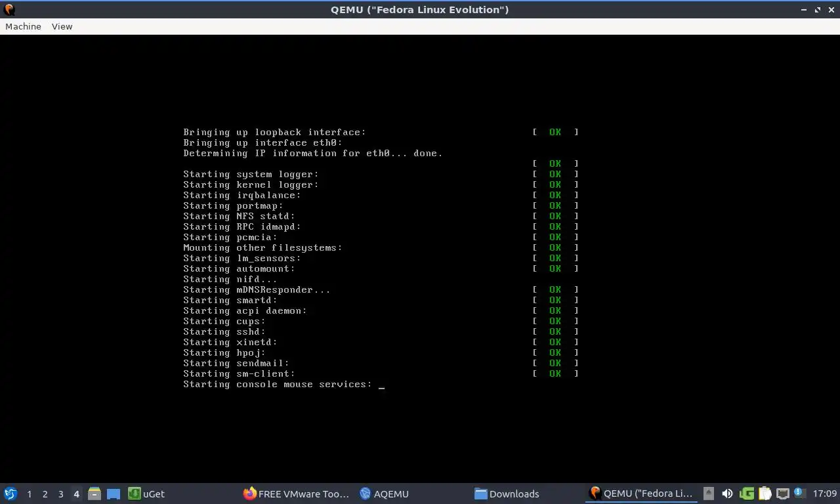Image resolution: width=840 pixels, height=504 pixels.
Task: Click 'Starting xinetd:' boot line
Action: tap(230, 342)
